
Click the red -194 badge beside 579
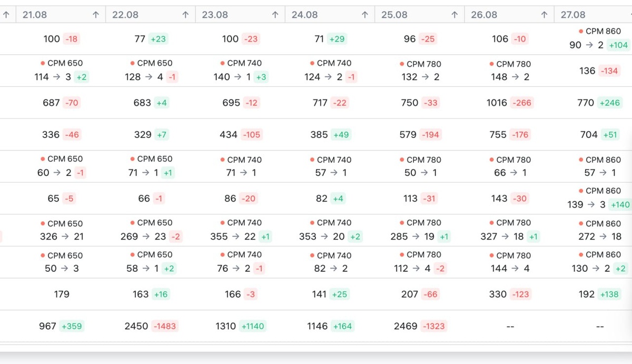[430, 135]
